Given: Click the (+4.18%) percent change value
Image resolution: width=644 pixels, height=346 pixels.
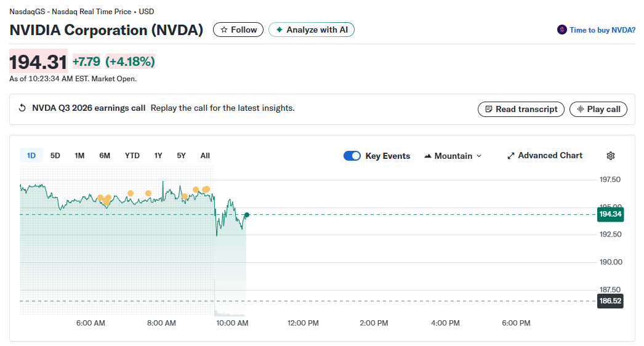Looking at the screenshot, I should coord(130,62).
